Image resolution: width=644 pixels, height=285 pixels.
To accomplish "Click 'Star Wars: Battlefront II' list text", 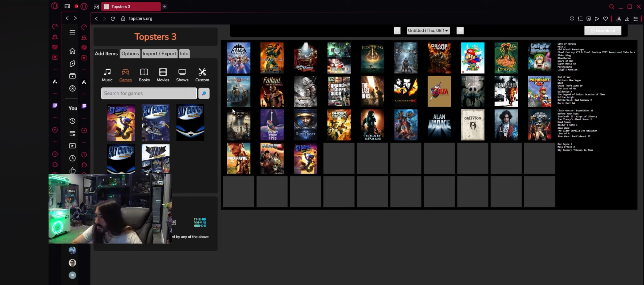I will [x=574, y=136].
